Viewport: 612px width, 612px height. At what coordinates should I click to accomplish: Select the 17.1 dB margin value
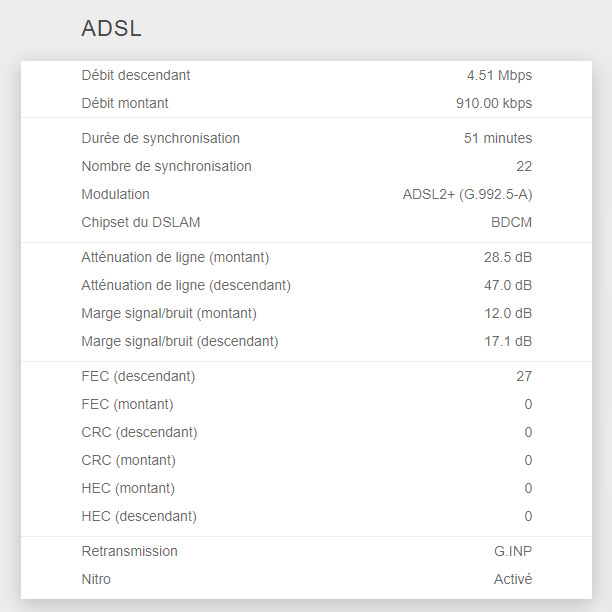click(x=508, y=342)
